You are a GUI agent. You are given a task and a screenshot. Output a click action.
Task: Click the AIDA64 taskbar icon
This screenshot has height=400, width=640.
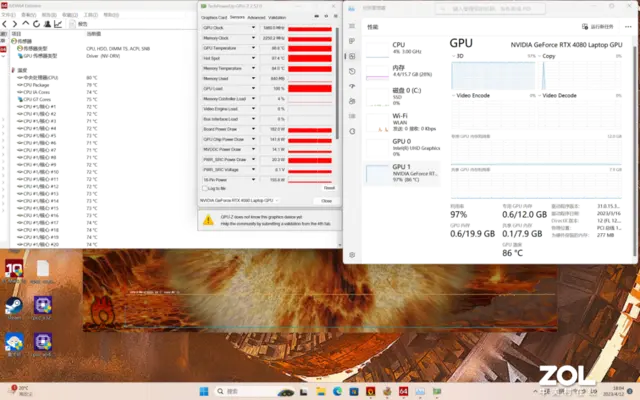pos(403,391)
